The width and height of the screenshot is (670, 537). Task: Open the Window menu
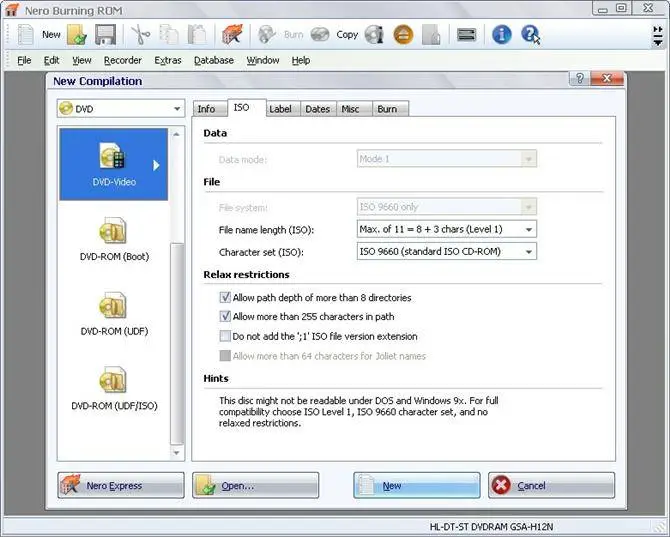tap(263, 60)
